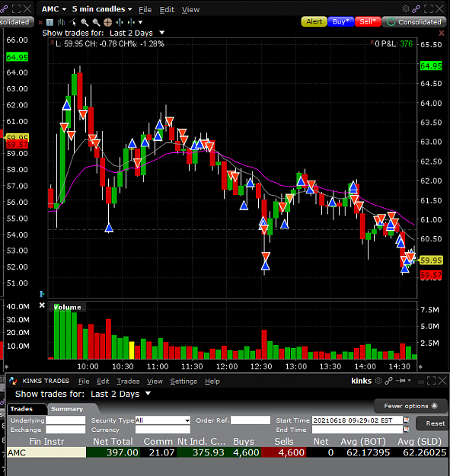Click the pin icon in Kinks Trades titlebar
Viewport: 450px width, 476px height.
[x=401, y=380]
